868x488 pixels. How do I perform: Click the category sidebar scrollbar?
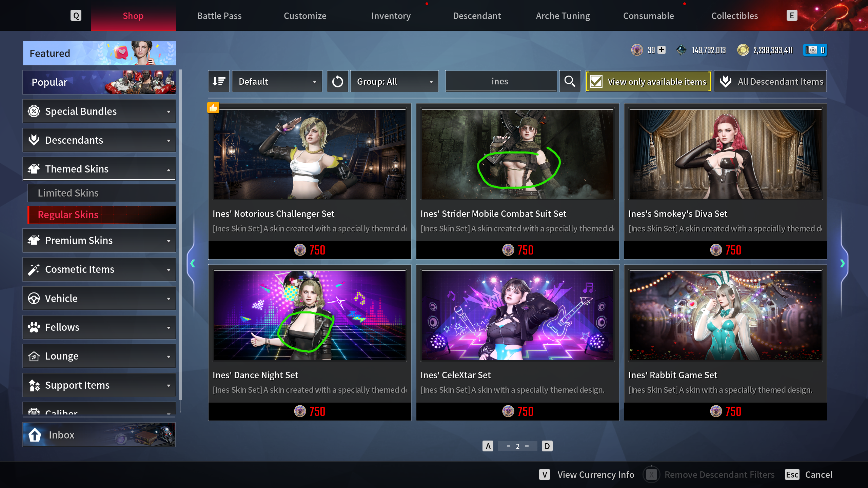180,235
